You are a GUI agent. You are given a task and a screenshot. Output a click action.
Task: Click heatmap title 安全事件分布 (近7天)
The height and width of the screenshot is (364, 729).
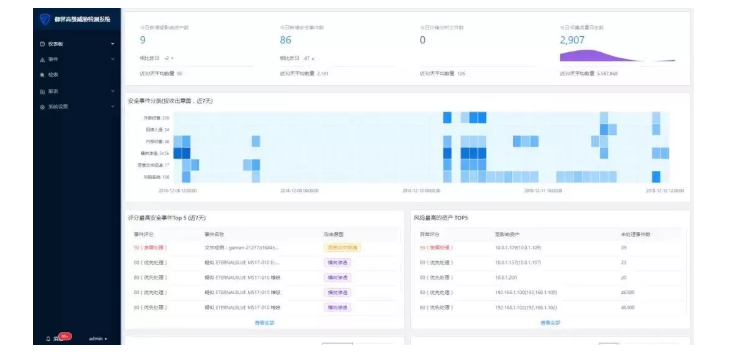(170, 100)
